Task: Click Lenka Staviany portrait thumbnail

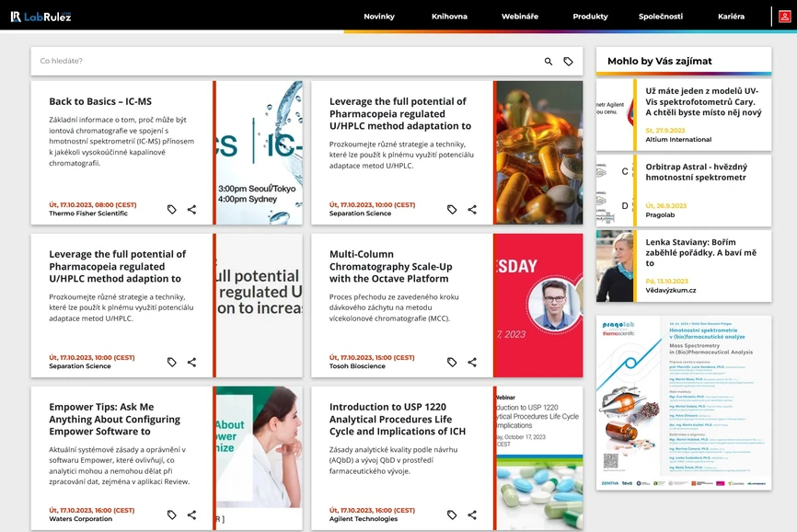Action: [615, 266]
